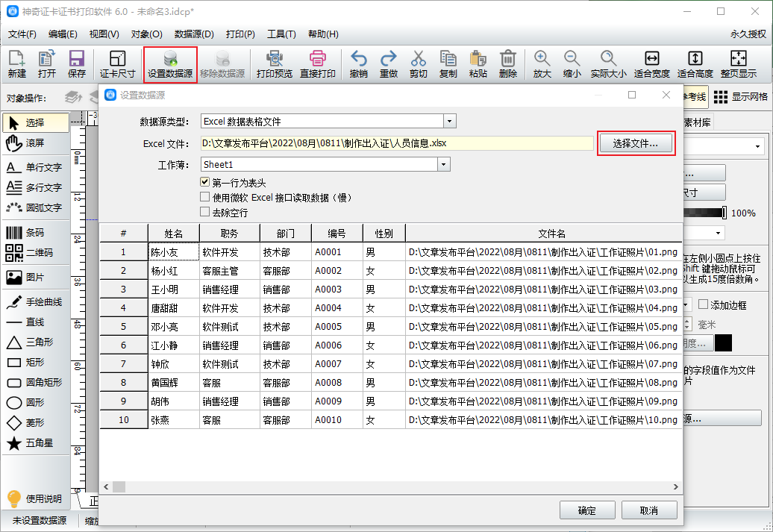The height and width of the screenshot is (532, 773).
Task: Check the 去除空行 checkbox
Action: point(205,212)
